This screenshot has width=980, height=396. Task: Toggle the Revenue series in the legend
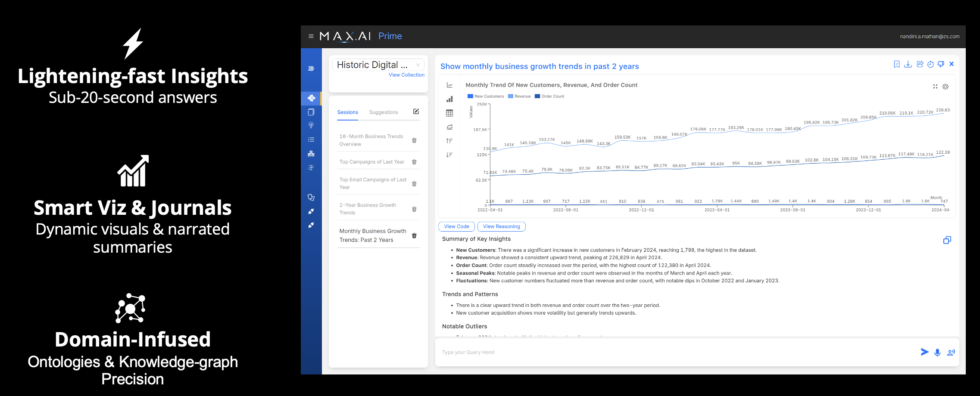pos(519,96)
